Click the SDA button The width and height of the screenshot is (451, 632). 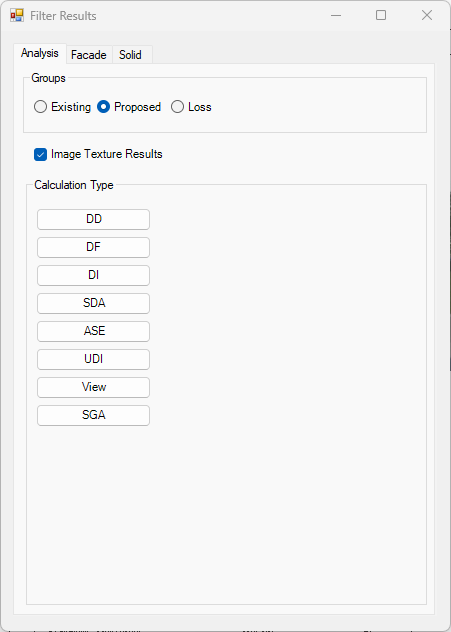[x=94, y=303]
